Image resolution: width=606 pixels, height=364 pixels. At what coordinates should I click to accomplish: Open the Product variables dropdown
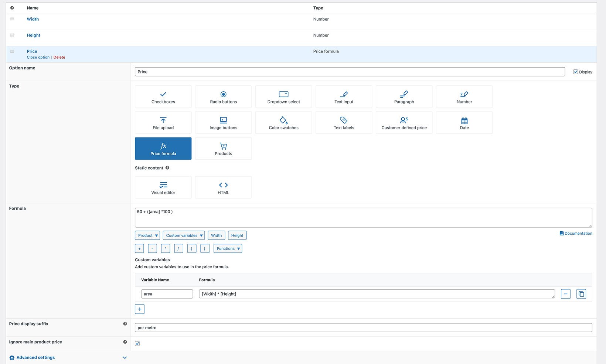pyautogui.click(x=147, y=235)
